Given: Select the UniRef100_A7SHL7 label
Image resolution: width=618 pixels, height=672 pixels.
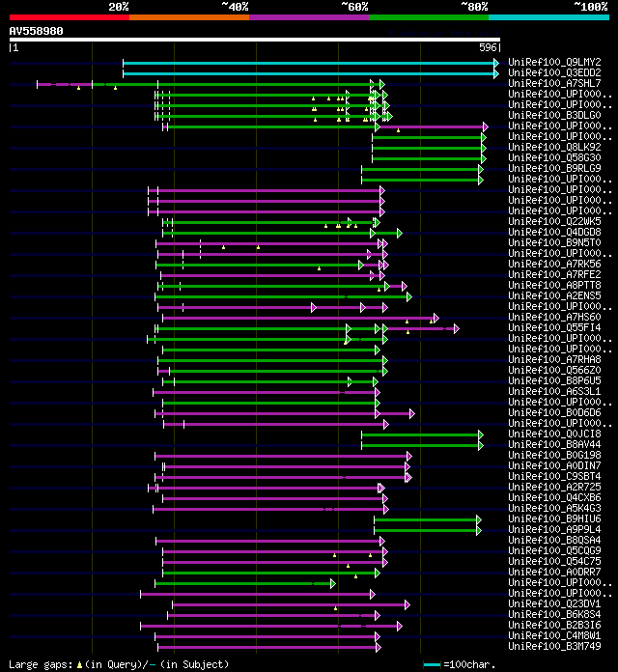Looking at the screenshot, I should 554,83.
